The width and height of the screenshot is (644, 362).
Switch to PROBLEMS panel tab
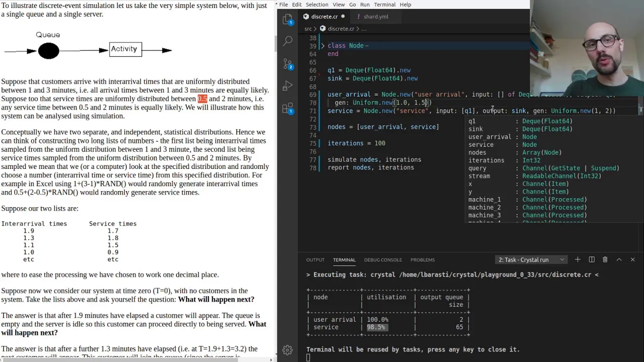click(x=423, y=259)
